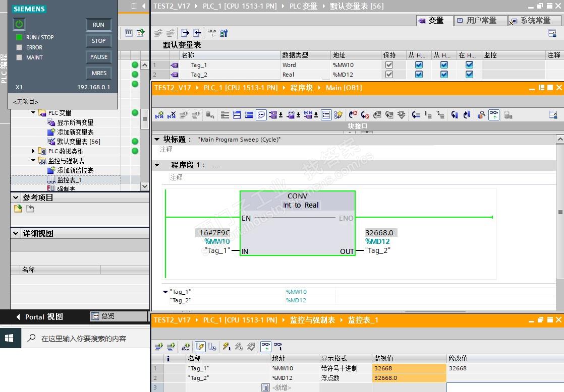Click the delete network icon in Main toolbar

point(172,115)
